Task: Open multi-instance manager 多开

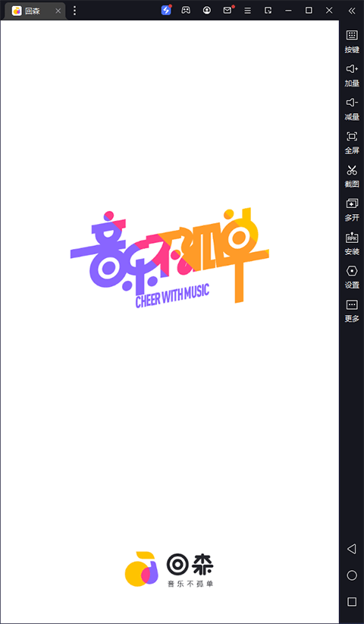Action: pyautogui.click(x=352, y=210)
